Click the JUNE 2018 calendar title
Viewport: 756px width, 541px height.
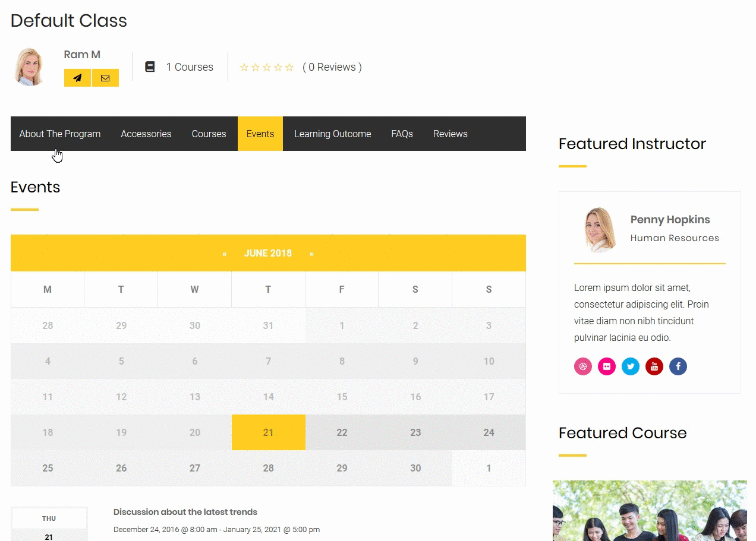pos(268,254)
